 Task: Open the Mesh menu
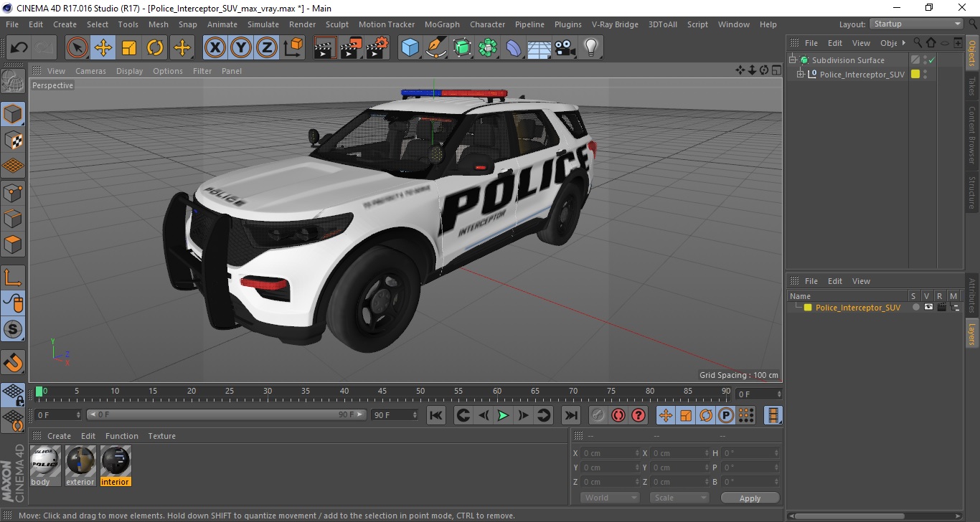tap(159, 24)
